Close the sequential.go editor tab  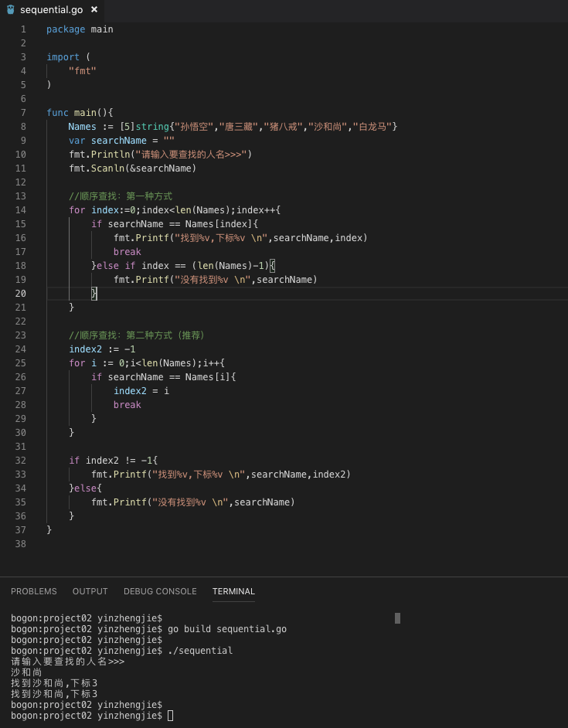94,9
